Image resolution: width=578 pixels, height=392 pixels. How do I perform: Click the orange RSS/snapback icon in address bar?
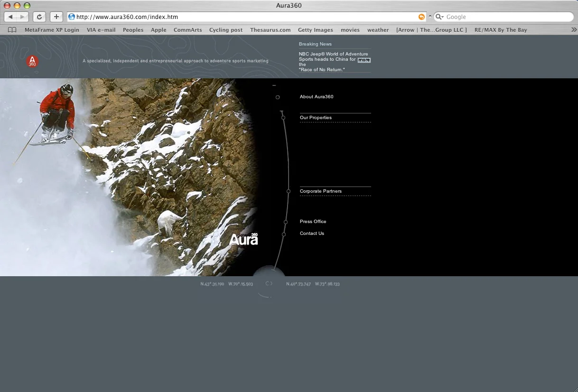tap(421, 17)
